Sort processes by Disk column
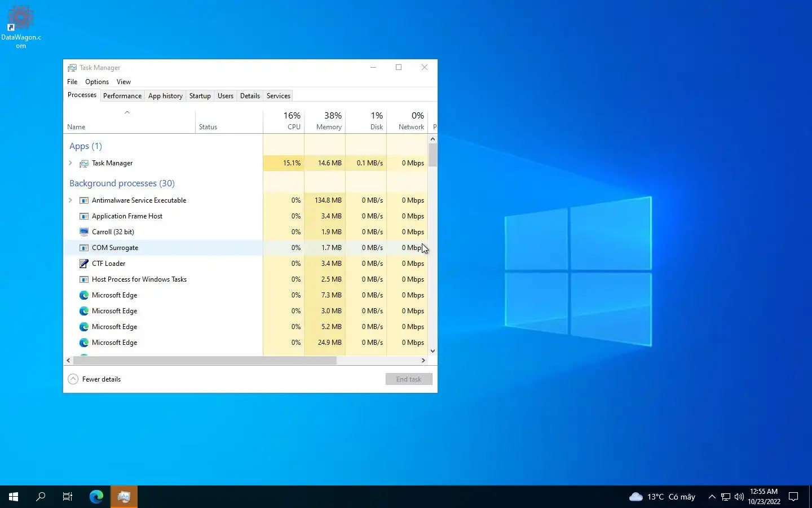812x508 pixels. pyautogui.click(x=366, y=121)
